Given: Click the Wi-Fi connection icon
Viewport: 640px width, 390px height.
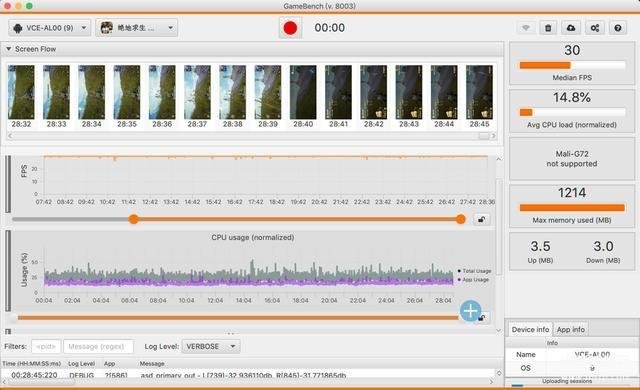Looking at the screenshot, I should (526, 28).
